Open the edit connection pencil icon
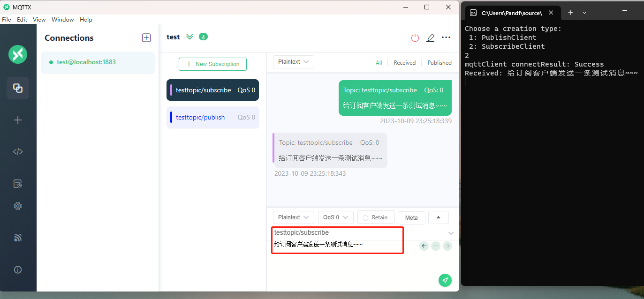The image size is (644, 299). click(430, 38)
